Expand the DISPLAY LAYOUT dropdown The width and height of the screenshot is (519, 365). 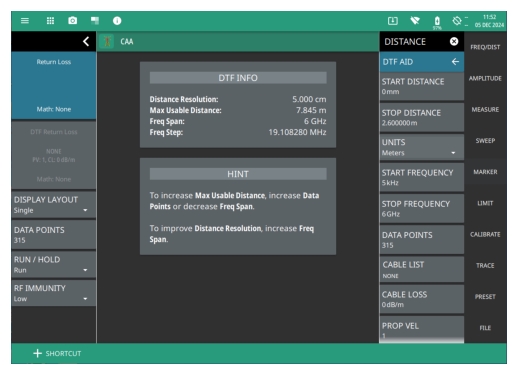coord(54,205)
